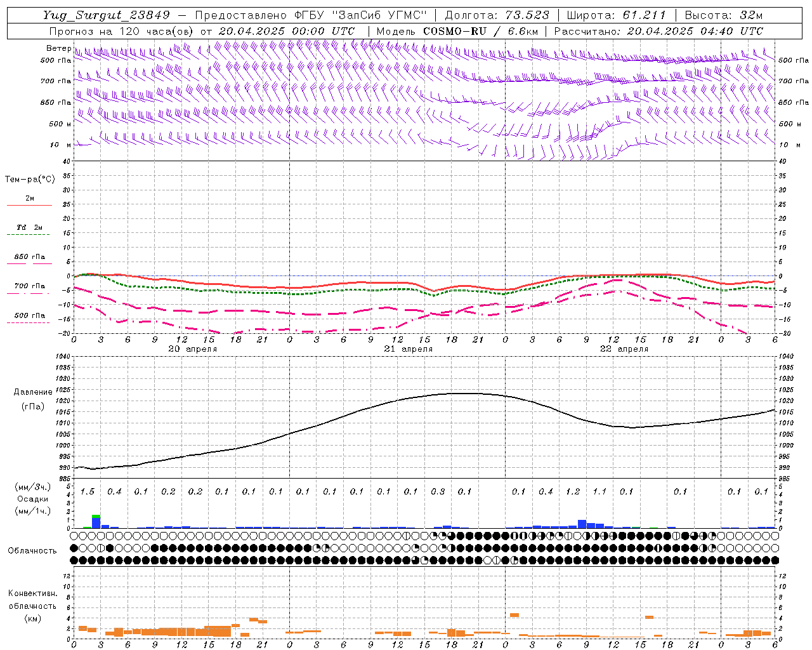Click the '(км)' convective cloud unit label
The image size is (812, 650).
(x=33, y=618)
